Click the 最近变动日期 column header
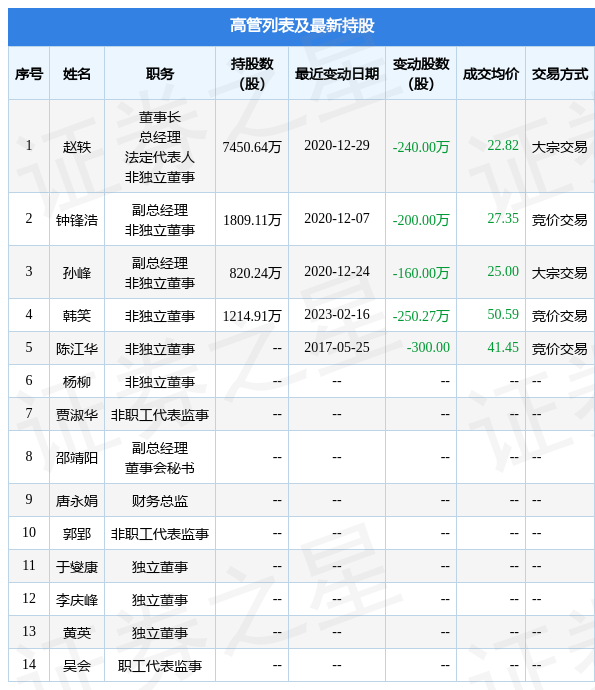Screen dimensions: 595x690 [x=337, y=74]
